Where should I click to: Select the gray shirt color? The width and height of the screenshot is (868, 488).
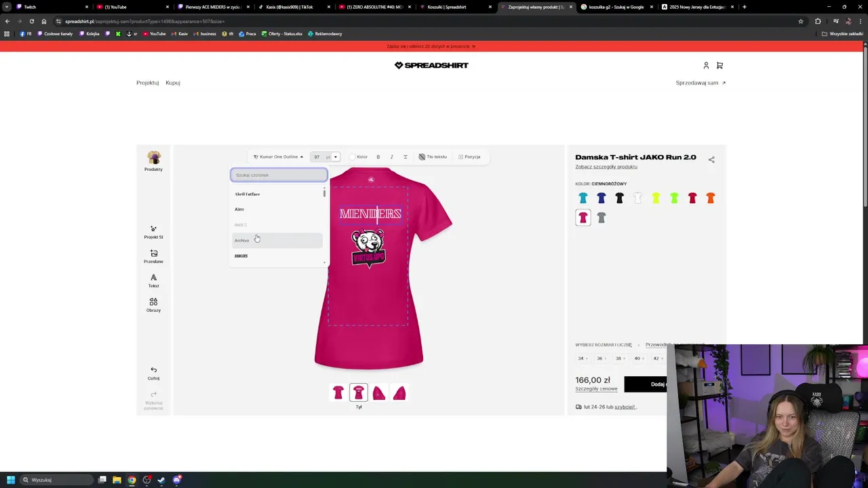(601, 218)
